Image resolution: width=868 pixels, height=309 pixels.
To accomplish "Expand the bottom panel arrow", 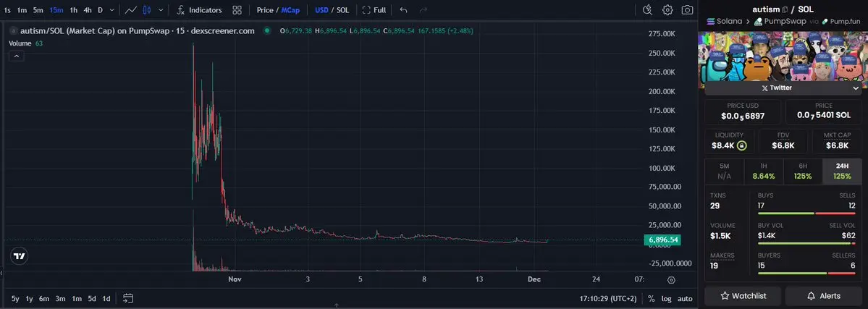I will point(336,305).
